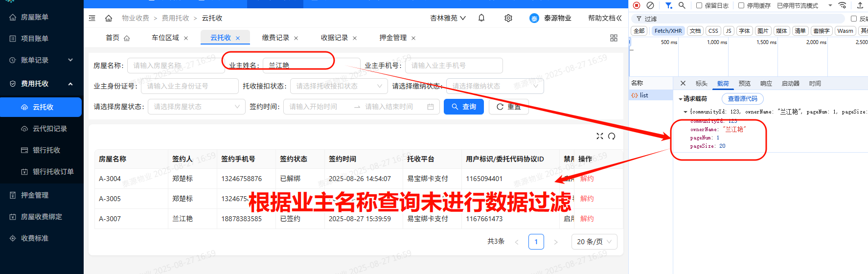This screenshot has height=274, width=868.
Task: Click the 业主手机号 input field
Action: pyautogui.click(x=454, y=66)
